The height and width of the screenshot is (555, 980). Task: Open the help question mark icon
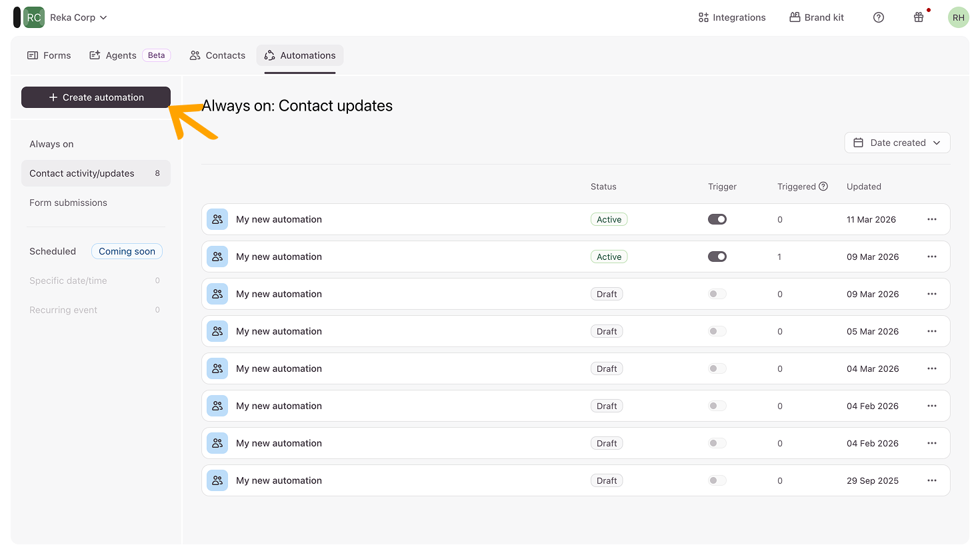pyautogui.click(x=879, y=17)
